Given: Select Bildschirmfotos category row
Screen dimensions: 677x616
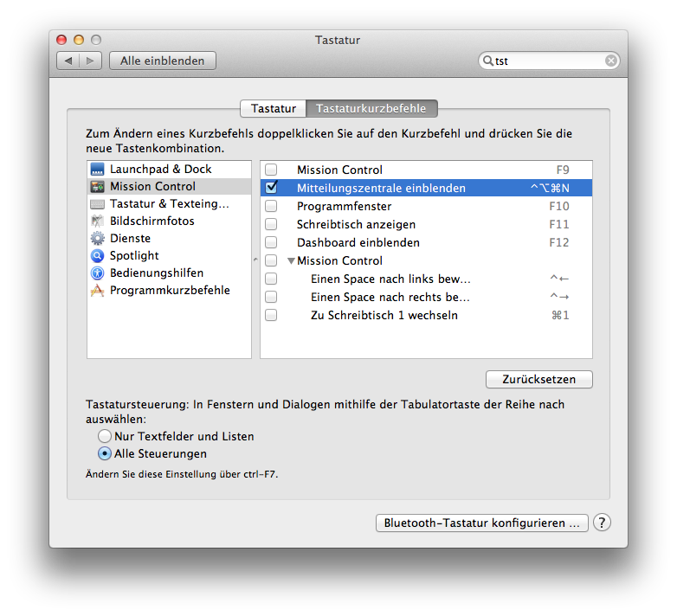Looking at the screenshot, I should 170,221.
